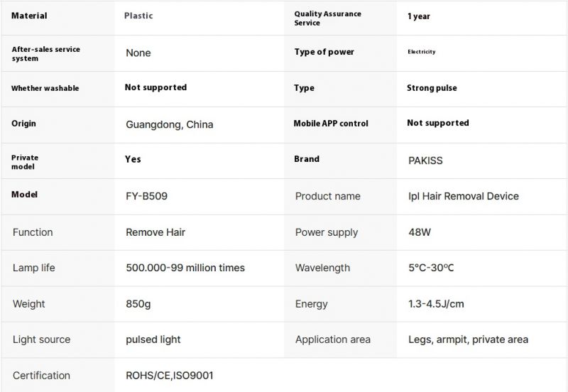Click the "Quality Assurance Service" label
568x392 pixels.
(x=327, y=18)
